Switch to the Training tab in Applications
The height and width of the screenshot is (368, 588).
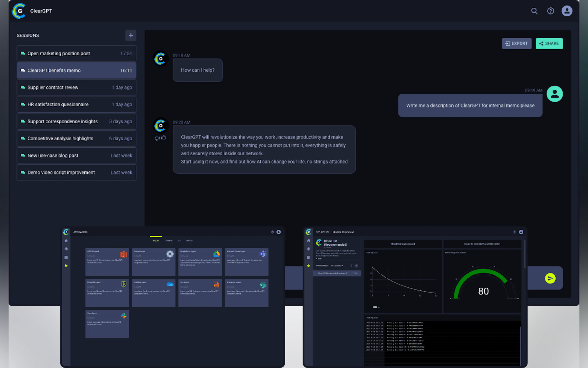coord(169,241)
